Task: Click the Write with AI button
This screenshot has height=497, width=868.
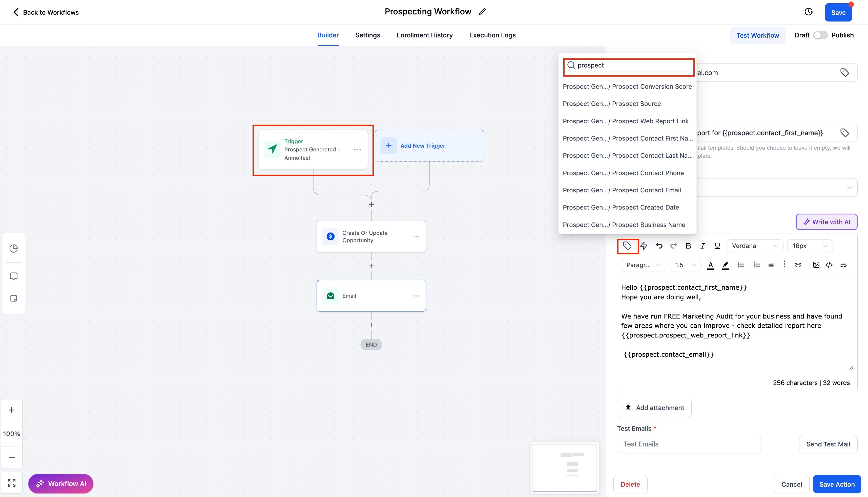Action: click(826, 222)
